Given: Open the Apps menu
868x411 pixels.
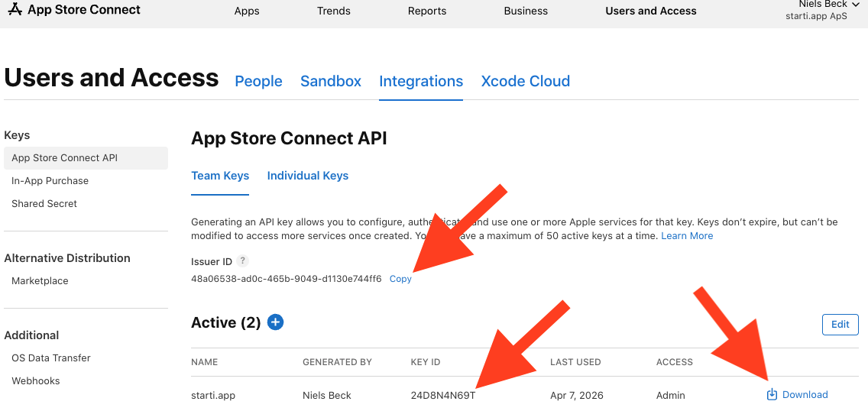Looking at the screenshot, I should [x=247, y=11].
